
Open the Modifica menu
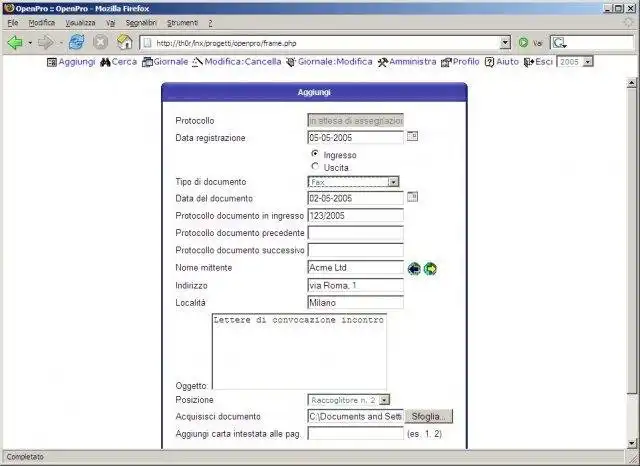click(42, 23)
